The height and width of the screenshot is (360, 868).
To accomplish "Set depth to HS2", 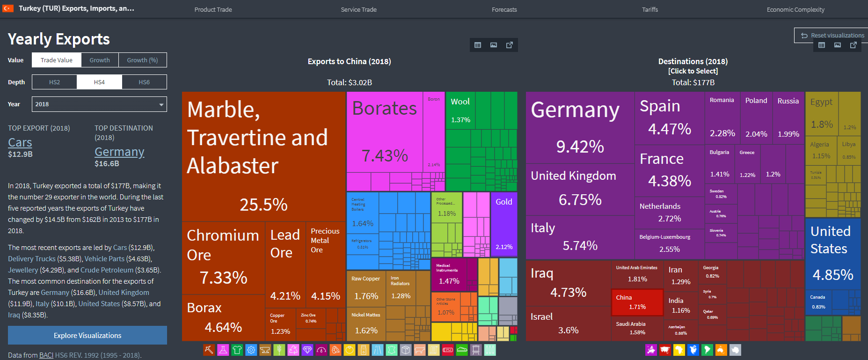I will 54,82.
